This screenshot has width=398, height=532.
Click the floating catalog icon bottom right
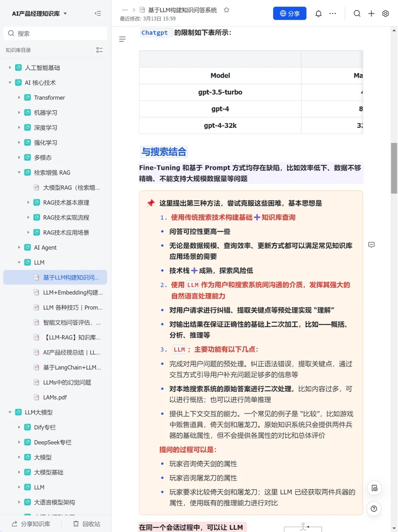[x=374, y=488]
